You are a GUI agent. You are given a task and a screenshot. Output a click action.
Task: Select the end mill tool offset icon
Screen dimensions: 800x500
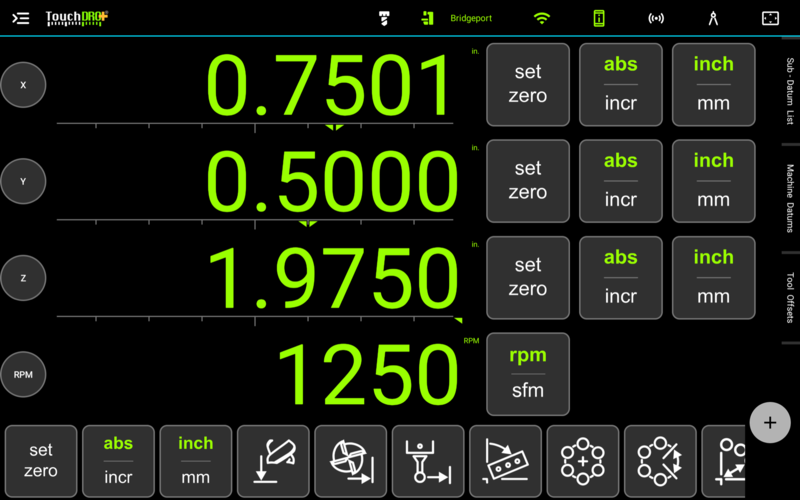tap(351, 461)
